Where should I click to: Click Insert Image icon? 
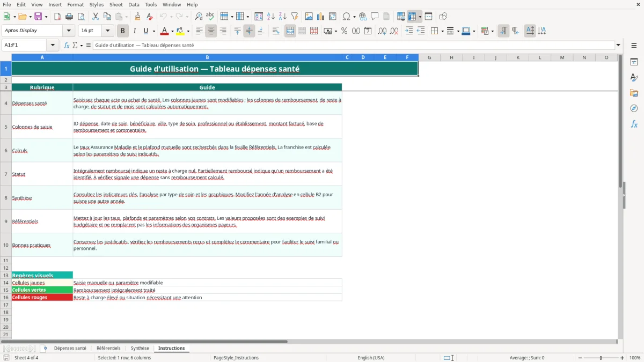coord(309,17)
